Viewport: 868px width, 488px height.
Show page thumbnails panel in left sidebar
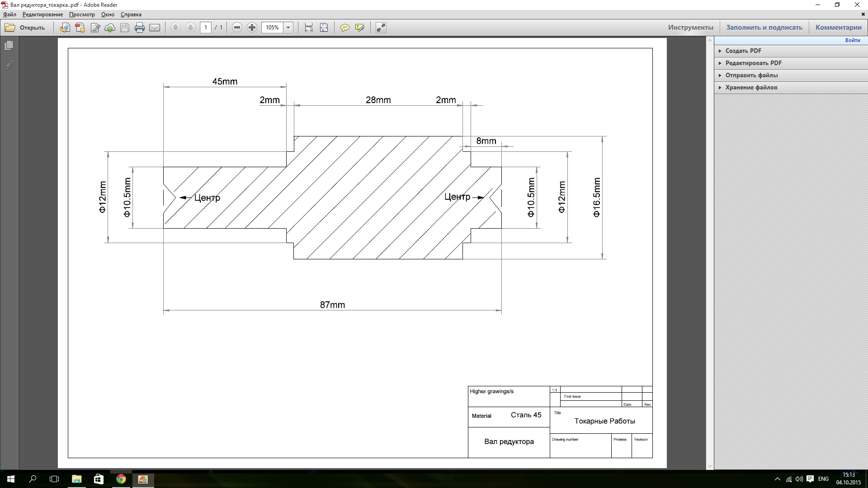click(9, 46)
